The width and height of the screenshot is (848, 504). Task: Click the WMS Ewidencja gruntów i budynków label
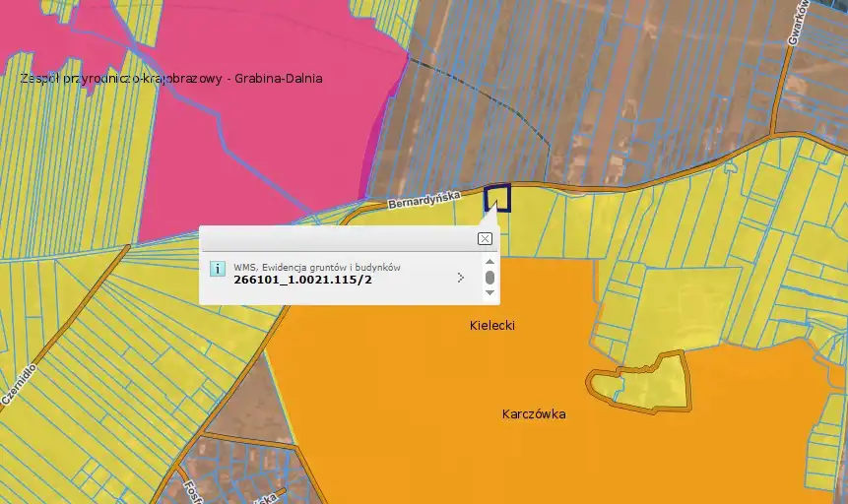(x=316, y=267)
